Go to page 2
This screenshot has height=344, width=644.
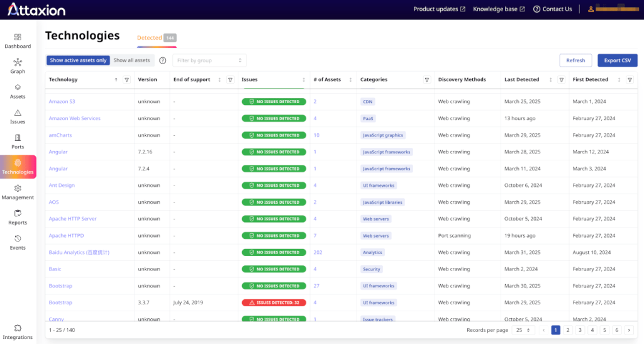click(x=568, y=330)
